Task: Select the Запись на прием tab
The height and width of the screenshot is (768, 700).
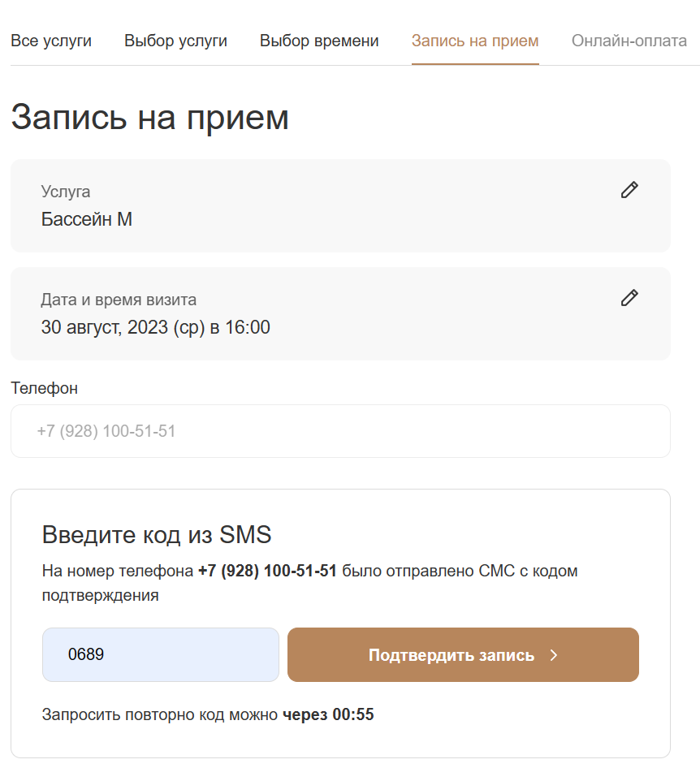Action: (x=475, y=41)
